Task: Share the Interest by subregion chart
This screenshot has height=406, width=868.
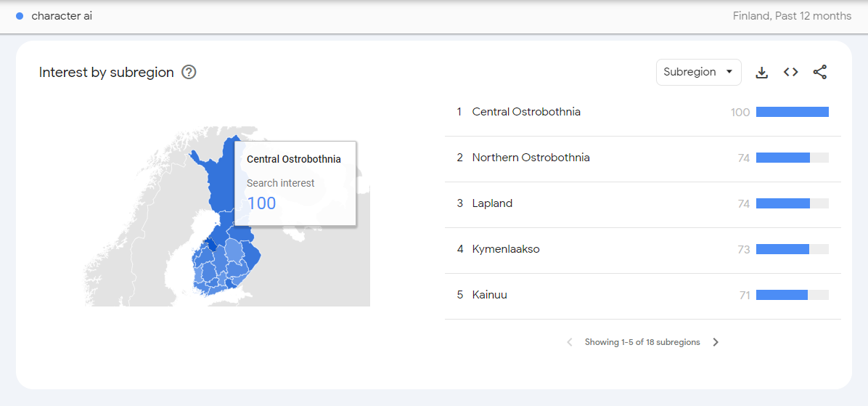Action: point(819,72)
